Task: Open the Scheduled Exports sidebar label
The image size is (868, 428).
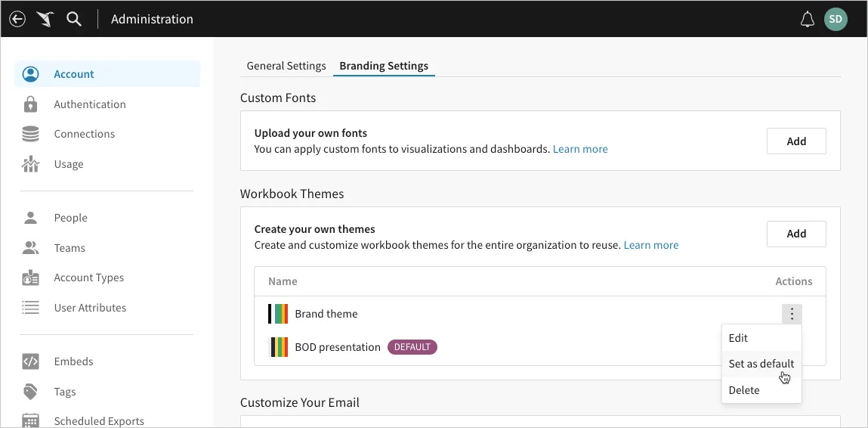Action: tap(98, 421)
